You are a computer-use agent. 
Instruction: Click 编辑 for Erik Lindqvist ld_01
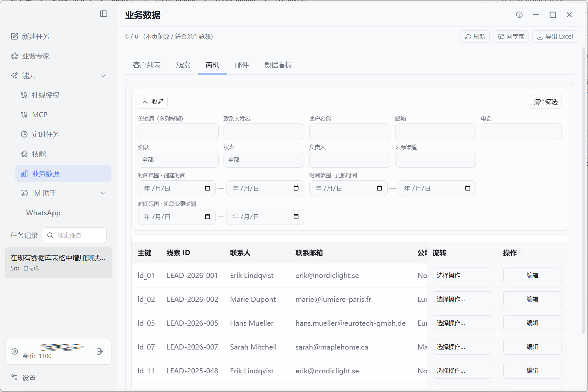click(532, 275)
